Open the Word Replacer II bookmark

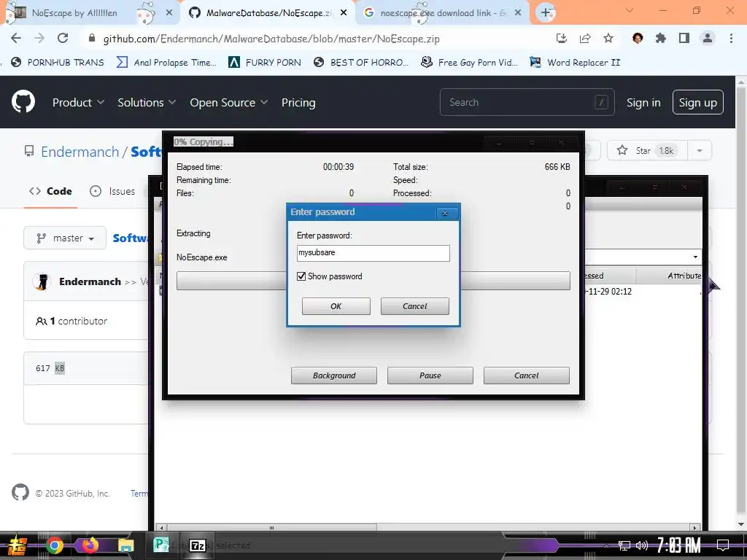575,63
